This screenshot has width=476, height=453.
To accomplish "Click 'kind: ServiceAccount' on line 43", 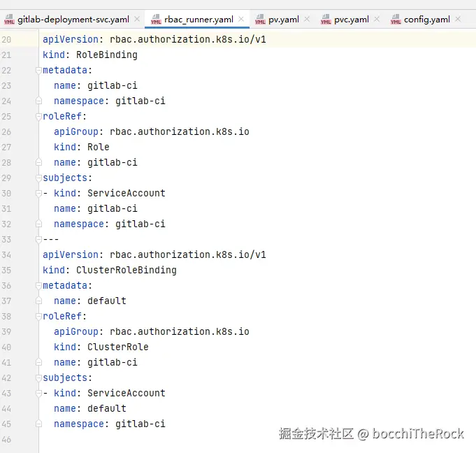I will tap(110, 393).
